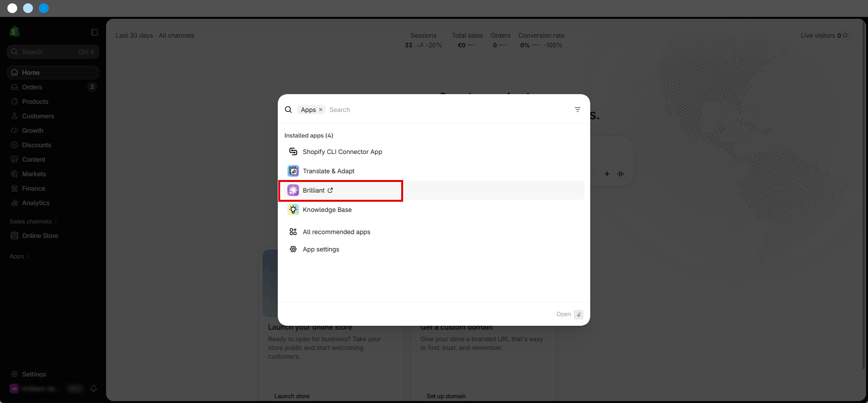Screen dimensions: 868x403
Task: Click the search filter icon in dialog
Action: coord(578,110)
